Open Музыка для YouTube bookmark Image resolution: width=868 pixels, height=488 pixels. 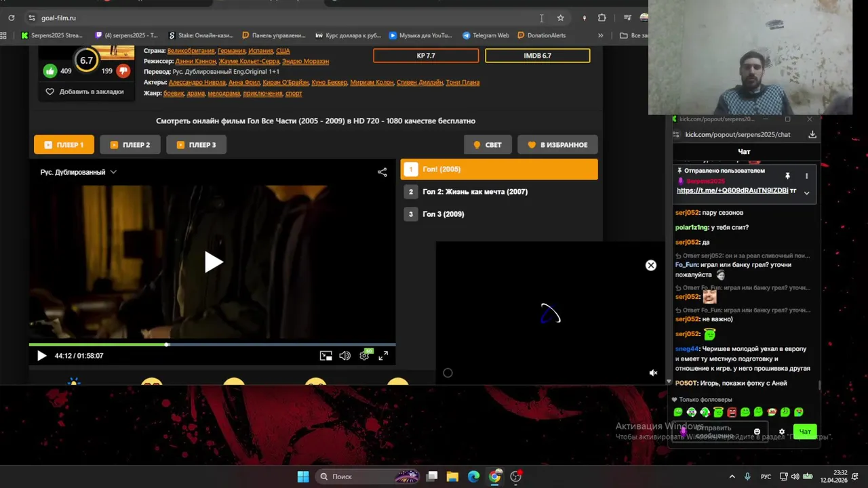pyautogui.click(x=420, y=35)
